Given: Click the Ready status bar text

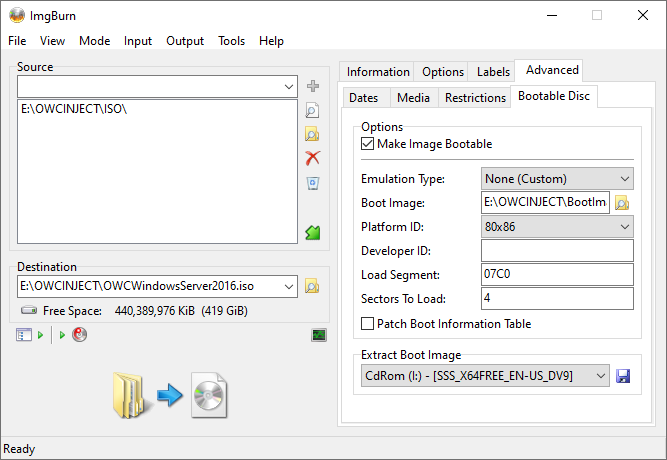Looking at the screenshot, I should pyautogui.click(x=19, y=449).
